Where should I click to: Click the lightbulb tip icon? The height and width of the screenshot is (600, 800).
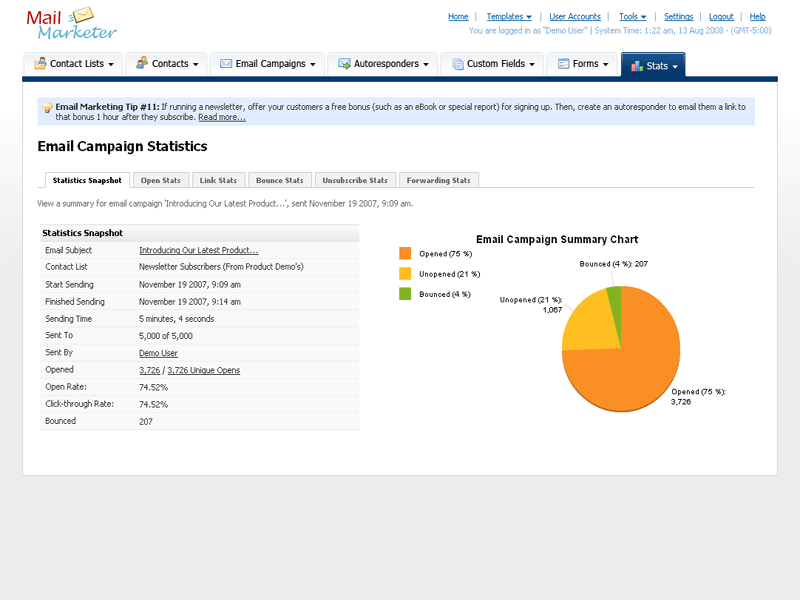(x=47, y=106)
